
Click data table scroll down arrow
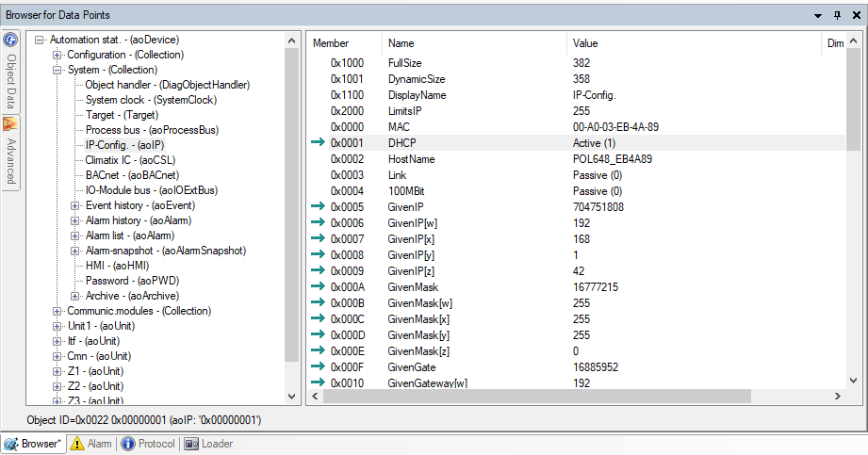[853, 381]
